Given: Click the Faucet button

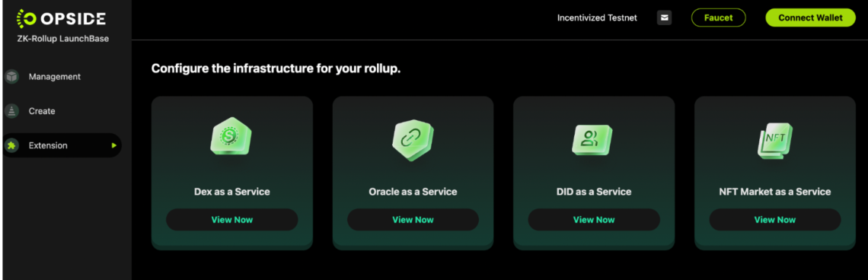Looking at the screenshot, I should click(719, 17).
